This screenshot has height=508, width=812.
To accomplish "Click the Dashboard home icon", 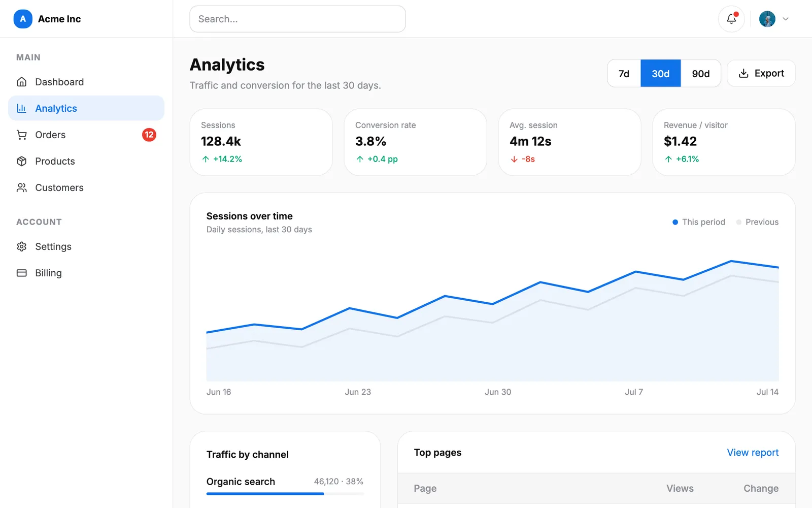I will click(x=22, y=82).
